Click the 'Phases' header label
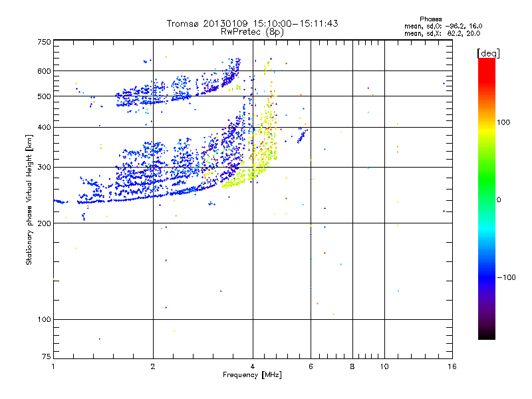This screenshot has width=532, height=399. point(430,19)
